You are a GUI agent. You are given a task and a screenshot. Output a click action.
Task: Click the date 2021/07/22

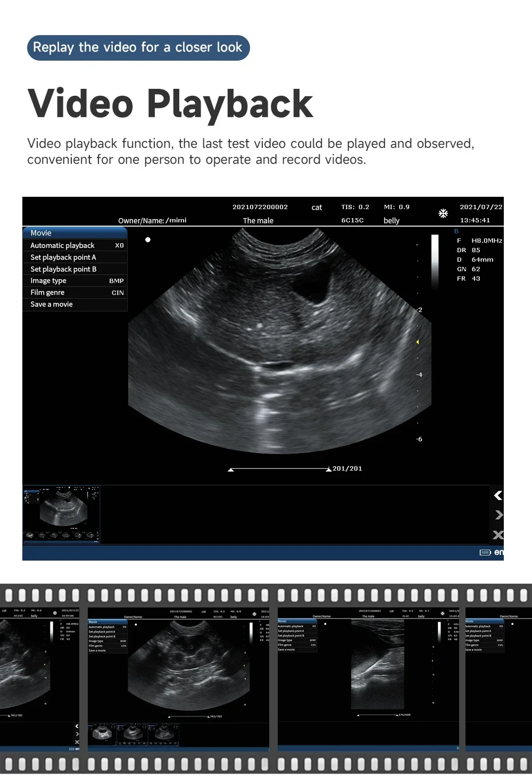pos(481,207)
